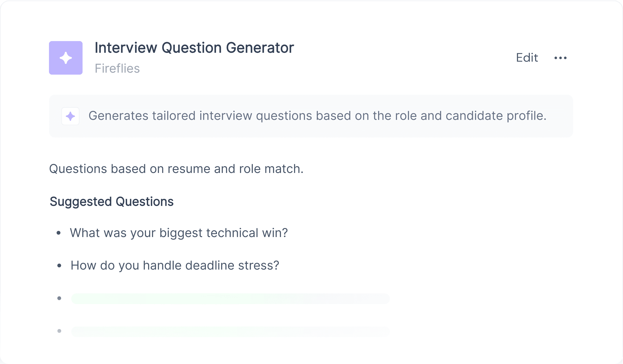Click the Edit button
The width and height of the screenshot is (623, 364).
(x=527, y=58)
